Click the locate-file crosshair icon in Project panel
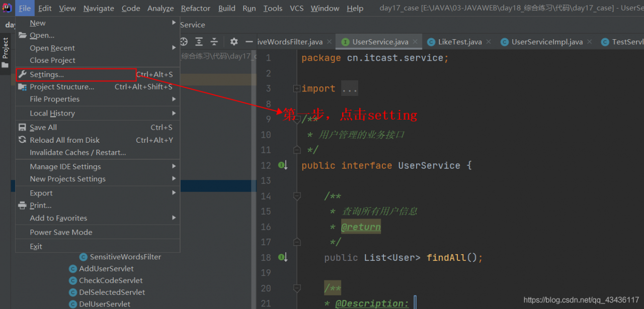 [x=184, y=42]
